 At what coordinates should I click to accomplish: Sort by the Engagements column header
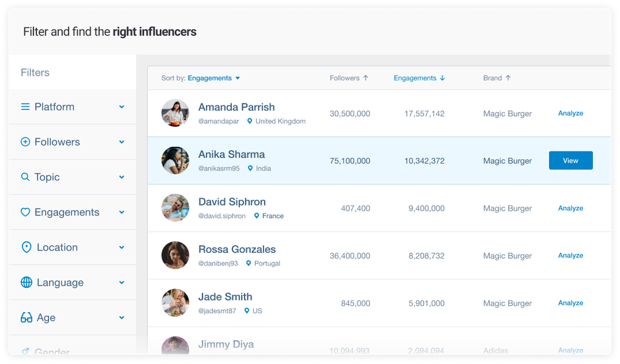tap(419, 78)
